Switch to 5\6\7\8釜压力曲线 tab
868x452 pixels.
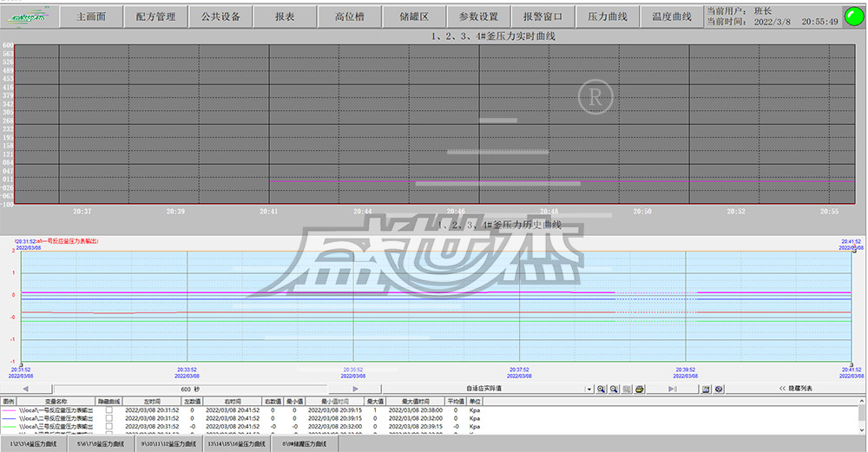click(102, 444)
